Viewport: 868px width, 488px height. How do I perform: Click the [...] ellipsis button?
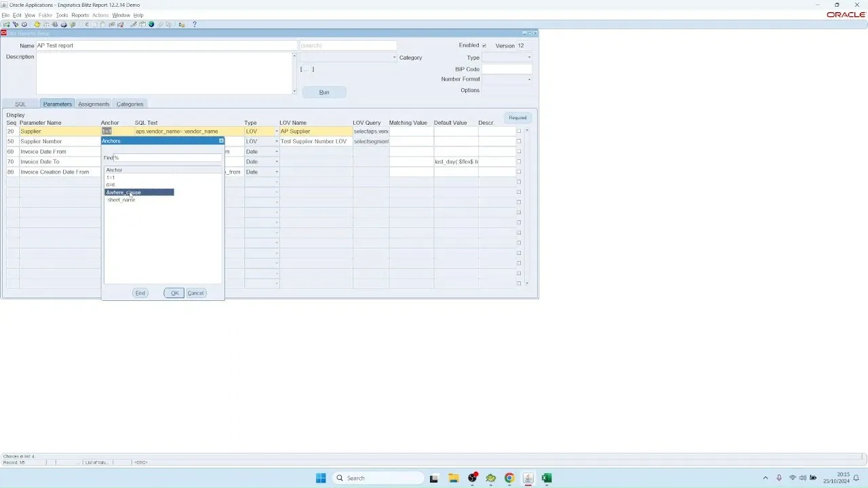pos(307,69)
